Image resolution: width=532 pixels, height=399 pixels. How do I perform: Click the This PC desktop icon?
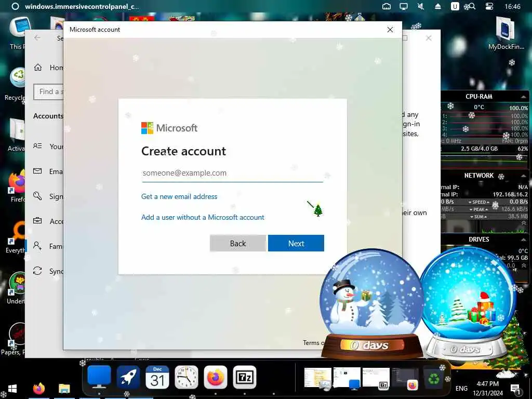click(17, 33)
